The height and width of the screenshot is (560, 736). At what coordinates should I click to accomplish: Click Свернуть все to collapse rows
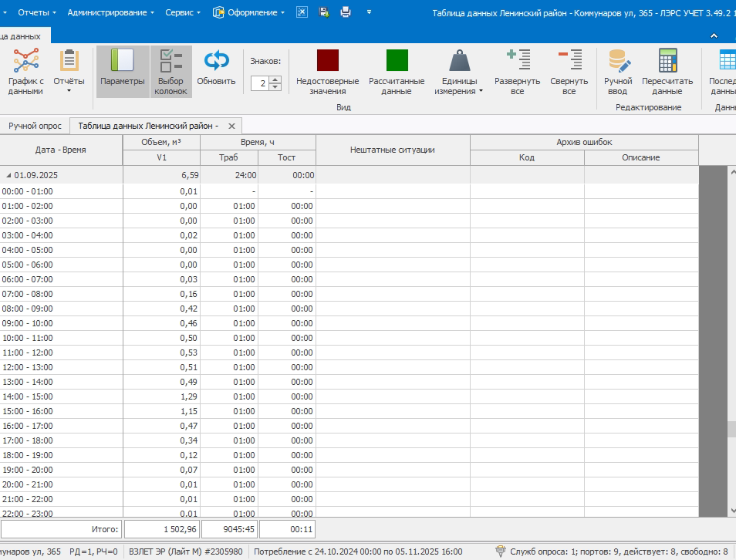coord(569,71)
